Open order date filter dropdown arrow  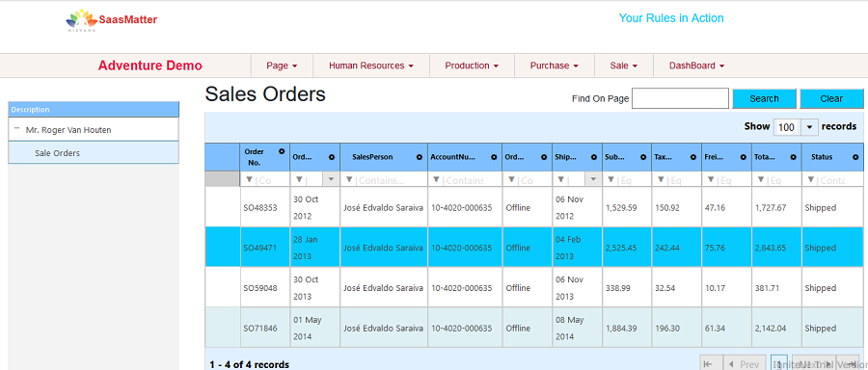click(331, 179)
